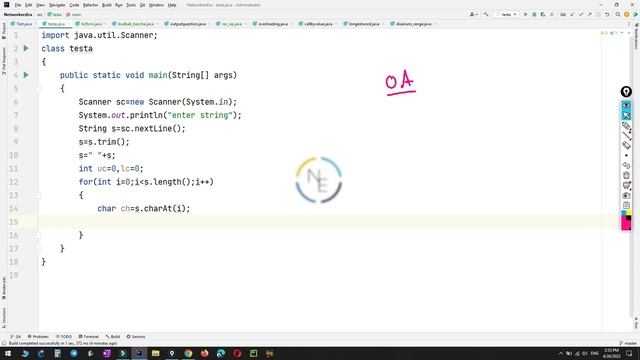Run with Coverage icon in toolbar
The image size is (640, 360).
(543, 14)
